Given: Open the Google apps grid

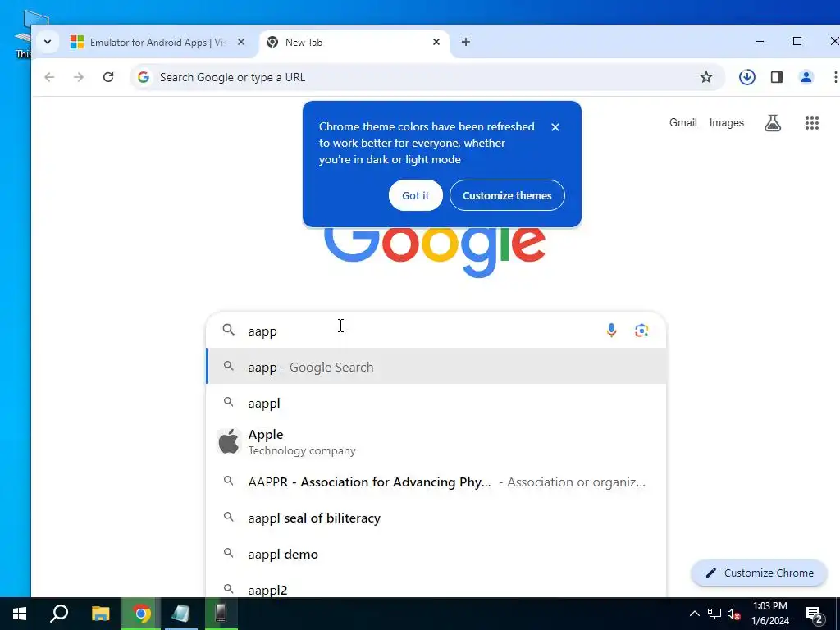Looking at the screenshot, I should click(x=812, y=123).
